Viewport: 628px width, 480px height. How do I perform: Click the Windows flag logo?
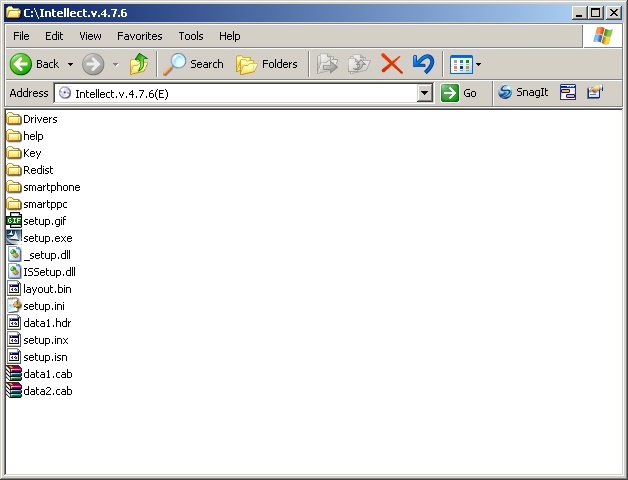point(603,36)
